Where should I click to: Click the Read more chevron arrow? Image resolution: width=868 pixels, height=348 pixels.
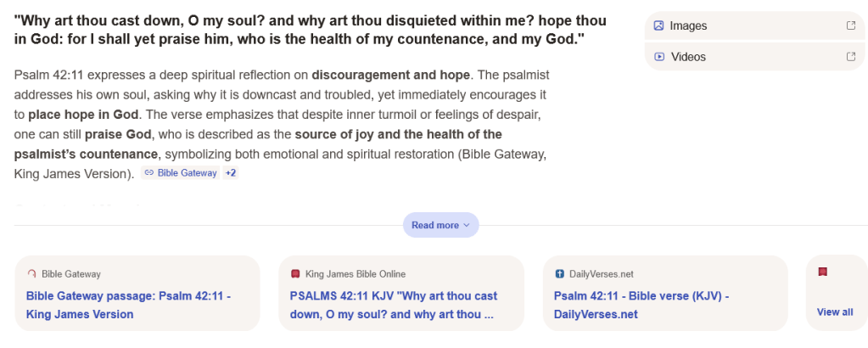pos(467,225)
